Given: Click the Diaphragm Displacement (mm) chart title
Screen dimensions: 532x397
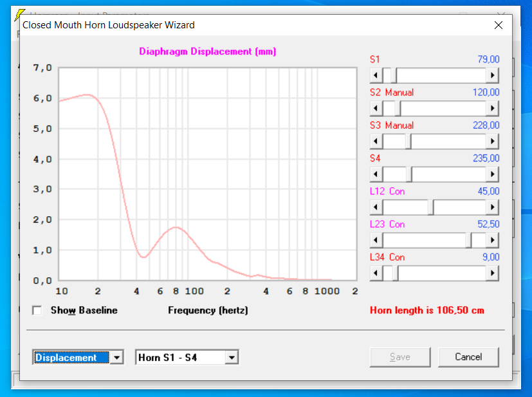Looking at the screenshot, I should [x=208, y=51].
